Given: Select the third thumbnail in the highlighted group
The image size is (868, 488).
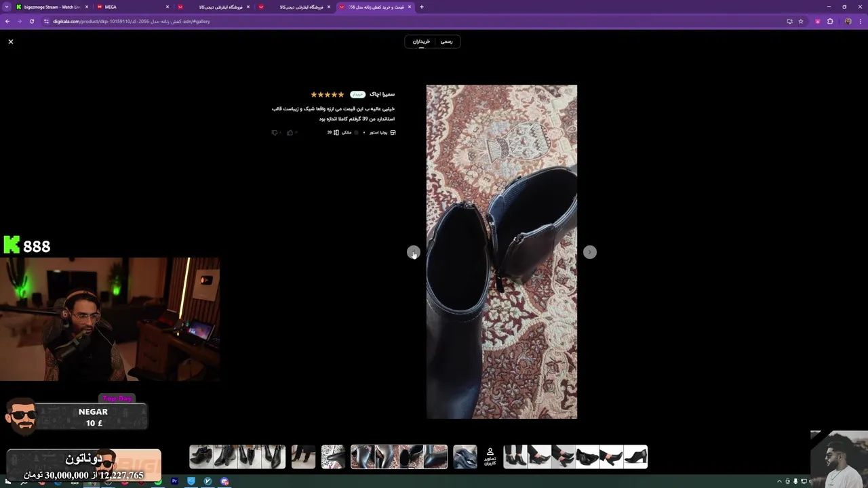Looking at the screenshot, I should coord(411,457).
